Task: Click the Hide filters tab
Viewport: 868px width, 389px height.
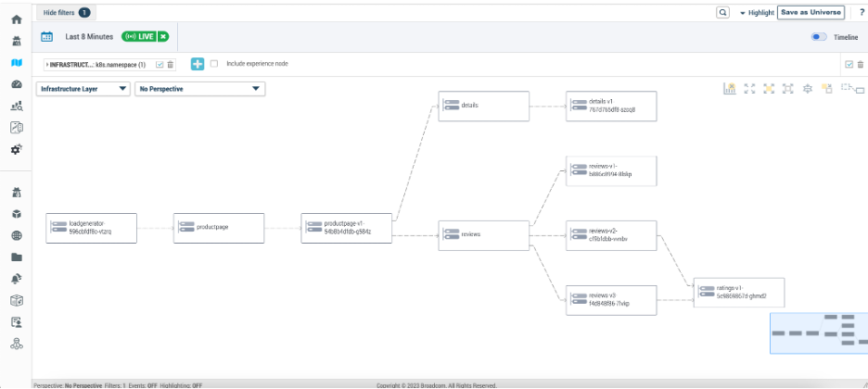Action: [66, 13]
